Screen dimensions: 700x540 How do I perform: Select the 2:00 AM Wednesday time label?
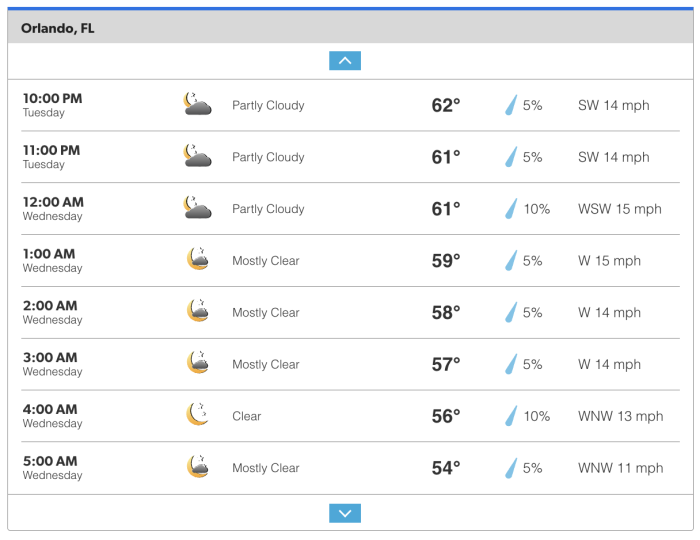52,312
